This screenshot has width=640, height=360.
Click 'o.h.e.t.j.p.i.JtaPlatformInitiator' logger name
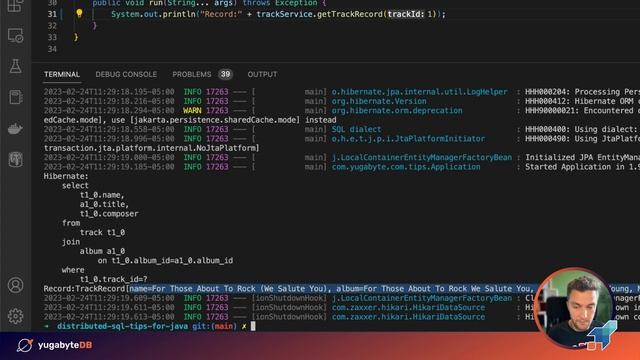(408, 139)
